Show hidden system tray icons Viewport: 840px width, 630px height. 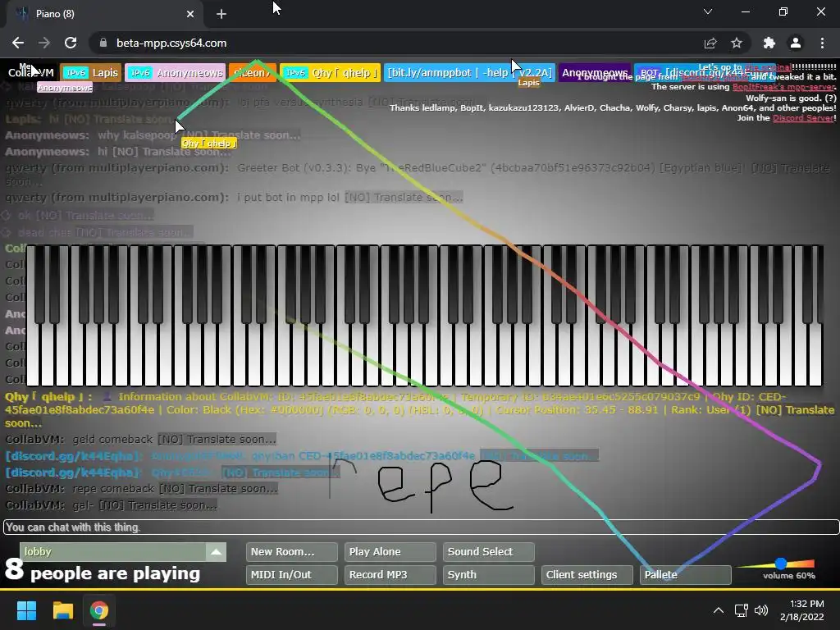[x=719, y=610]
